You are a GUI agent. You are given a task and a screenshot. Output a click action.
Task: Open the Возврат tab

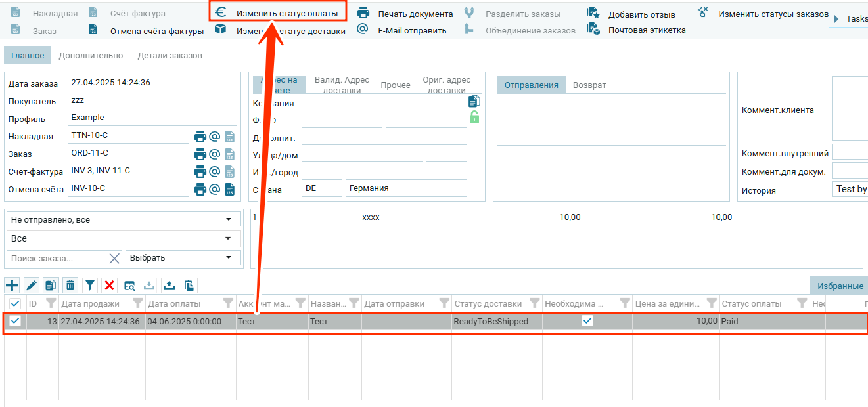tap(589, 85)
